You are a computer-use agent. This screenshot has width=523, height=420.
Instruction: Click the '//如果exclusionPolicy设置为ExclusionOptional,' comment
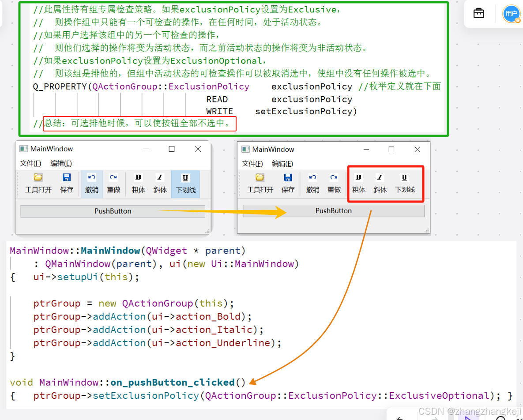[x=150, y=61]
